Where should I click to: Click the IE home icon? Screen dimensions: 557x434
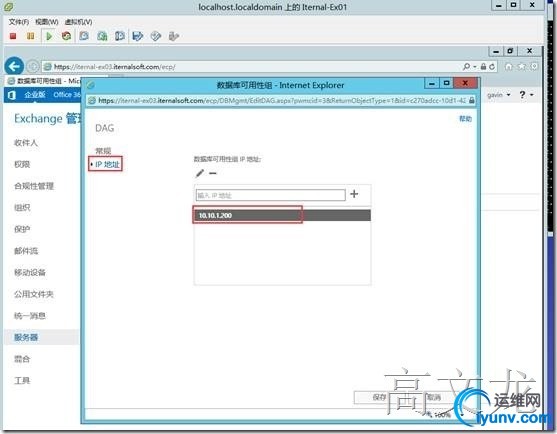(509, 66)
